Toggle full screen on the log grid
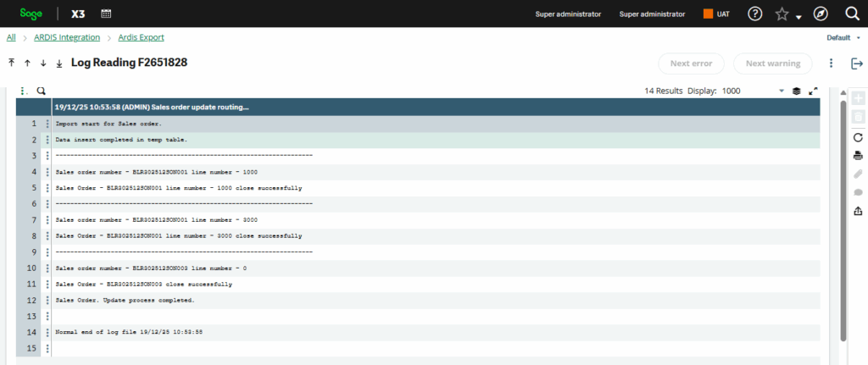Image resolution: width=868 pixels, height=365 pixels. (814, 91)
